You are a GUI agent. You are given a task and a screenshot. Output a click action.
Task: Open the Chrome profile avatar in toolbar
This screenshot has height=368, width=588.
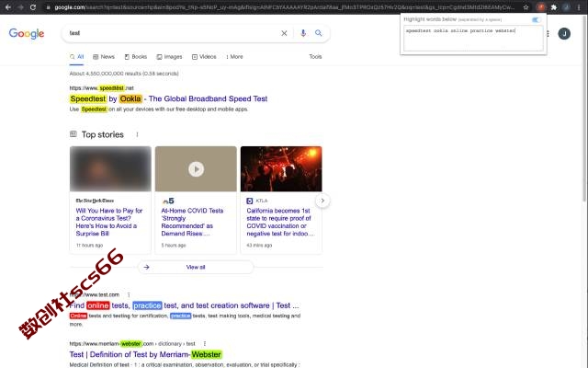point(566,7)
